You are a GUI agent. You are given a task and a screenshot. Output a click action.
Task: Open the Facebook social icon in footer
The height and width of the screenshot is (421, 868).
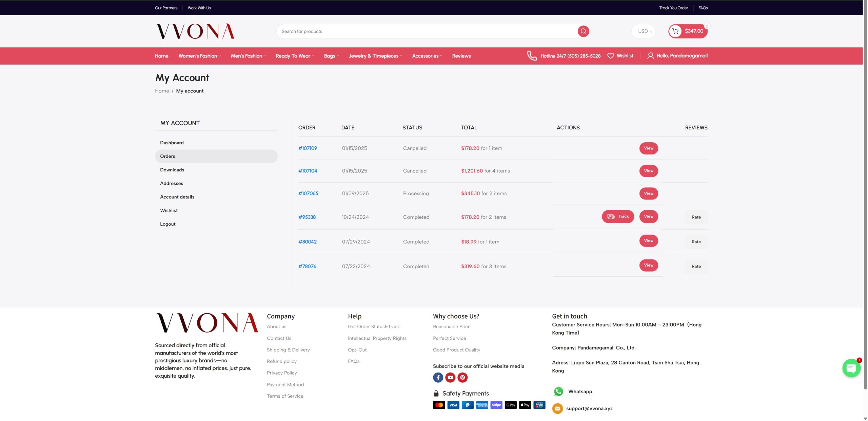pyautogui.click(x=438, y=377)
